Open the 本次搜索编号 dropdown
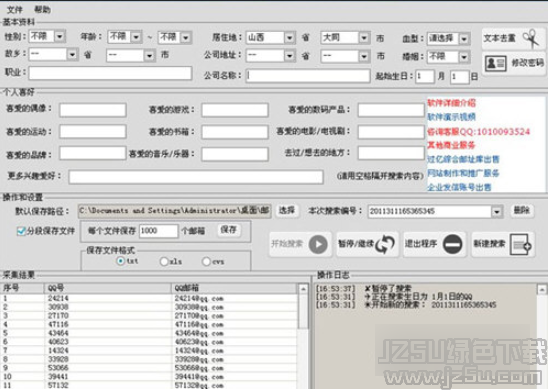The image size is (548, 390). (x=497, y=211)
